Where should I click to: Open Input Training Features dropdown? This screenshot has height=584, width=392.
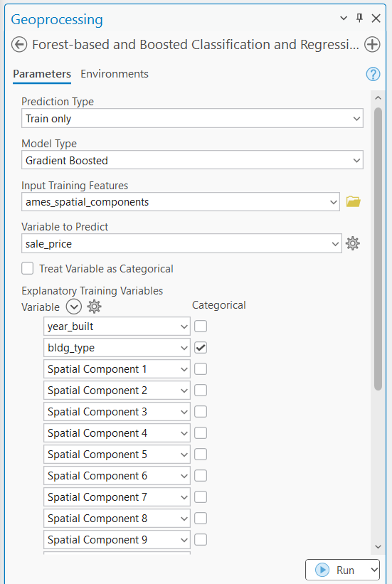181,202
